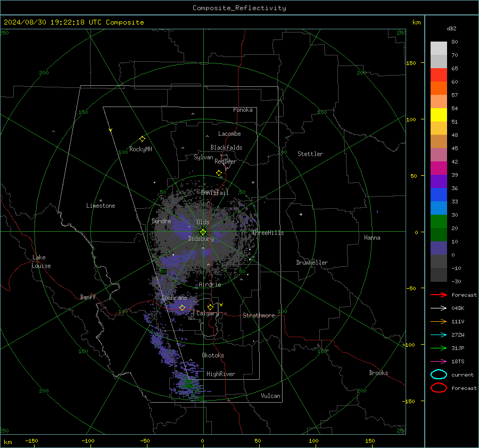This screenshot has height=448, width=479.
Task: Click the Banff label
Action: point(88,297)
